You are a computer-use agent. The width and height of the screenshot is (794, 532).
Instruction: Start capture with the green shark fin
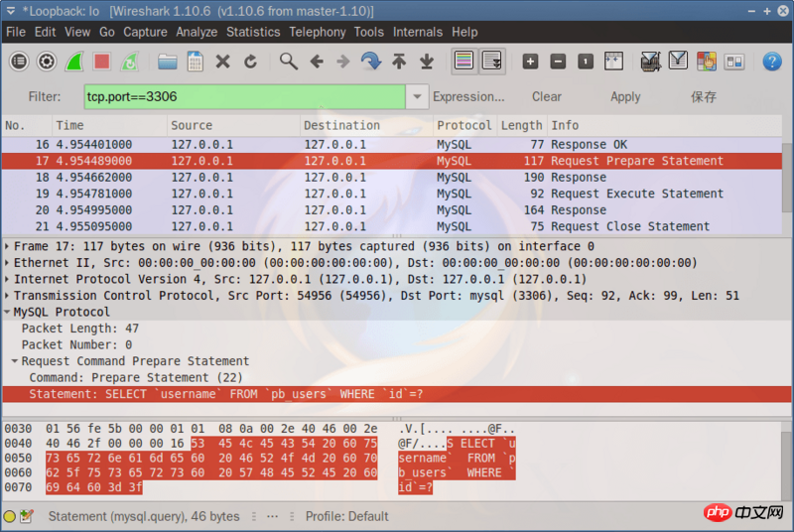(74, 62)
